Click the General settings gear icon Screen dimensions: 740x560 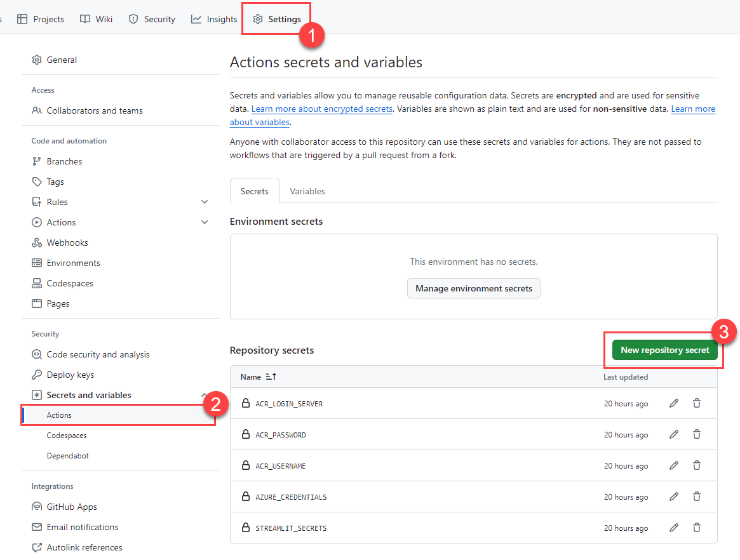37,59
